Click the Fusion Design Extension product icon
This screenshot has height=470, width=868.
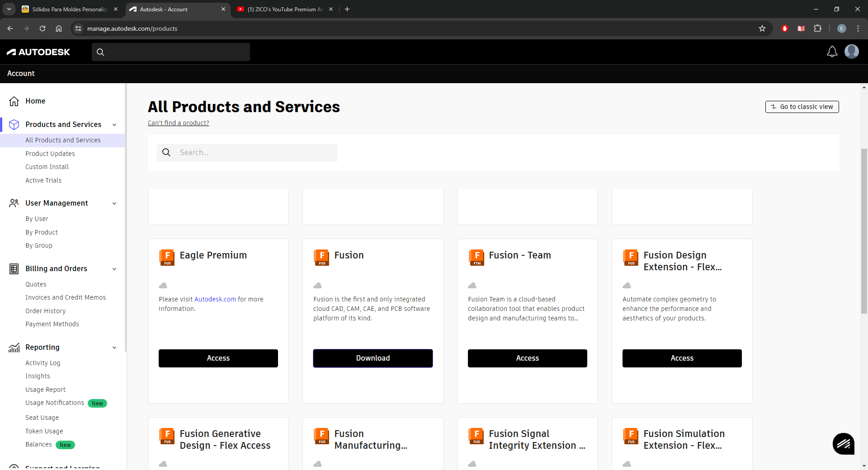[631, 257]
